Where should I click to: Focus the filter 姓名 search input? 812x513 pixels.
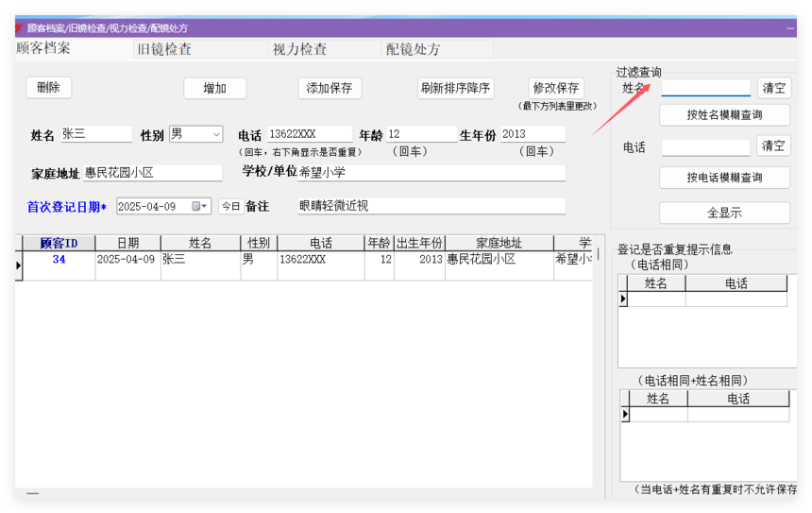706,88
